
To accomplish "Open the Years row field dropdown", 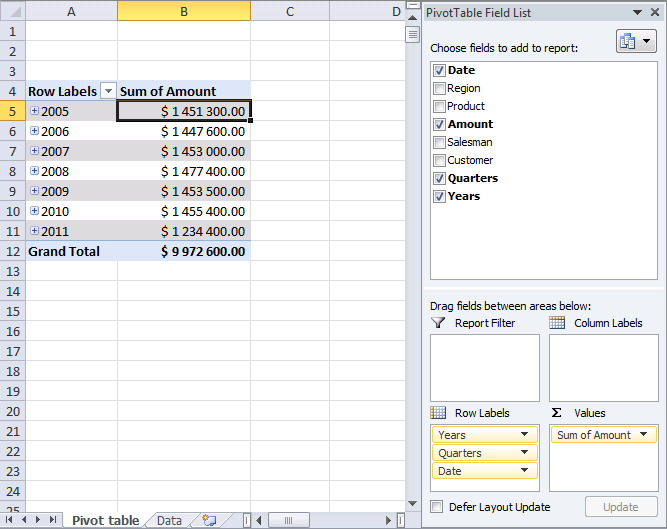I will [525, 435].
